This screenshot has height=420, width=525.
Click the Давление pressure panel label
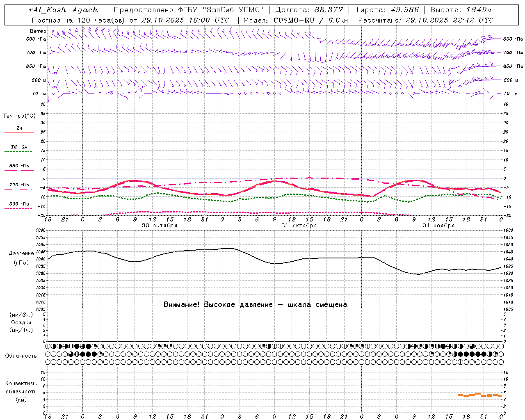21,253
